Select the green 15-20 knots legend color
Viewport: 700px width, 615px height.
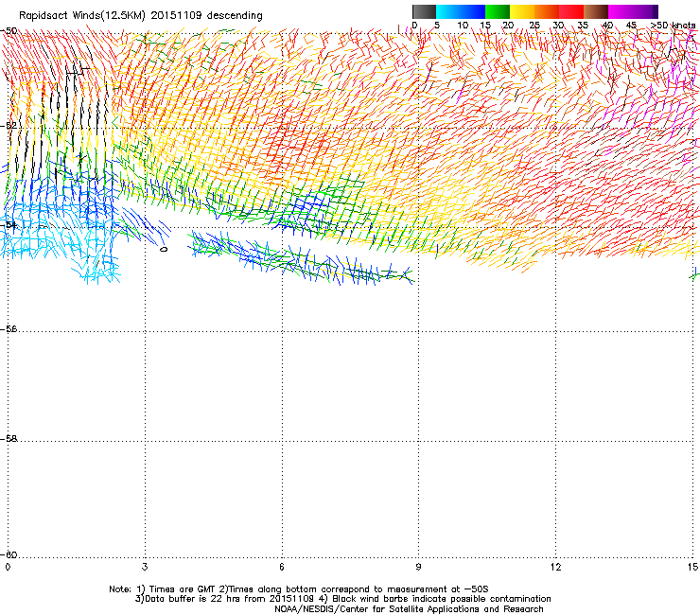coord(498,11)
